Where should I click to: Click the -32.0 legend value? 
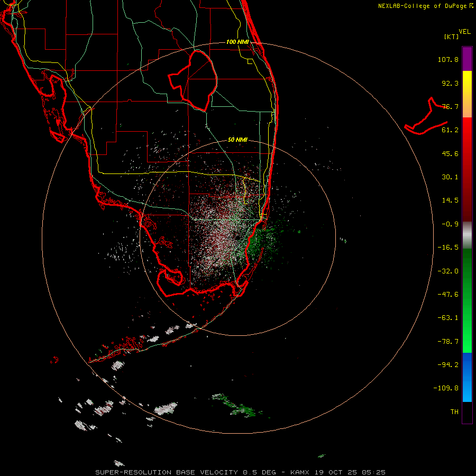448,271
